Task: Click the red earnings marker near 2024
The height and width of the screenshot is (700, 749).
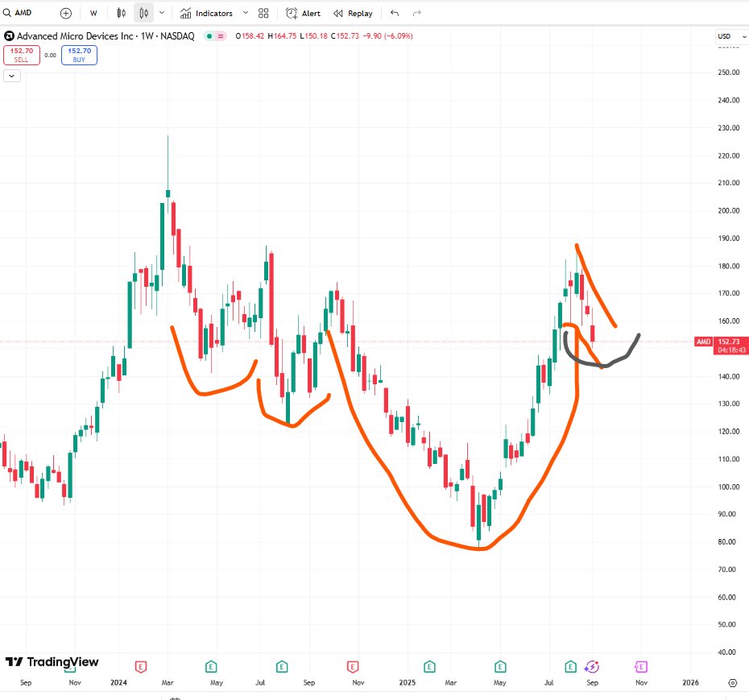Action: click(140, 666)
